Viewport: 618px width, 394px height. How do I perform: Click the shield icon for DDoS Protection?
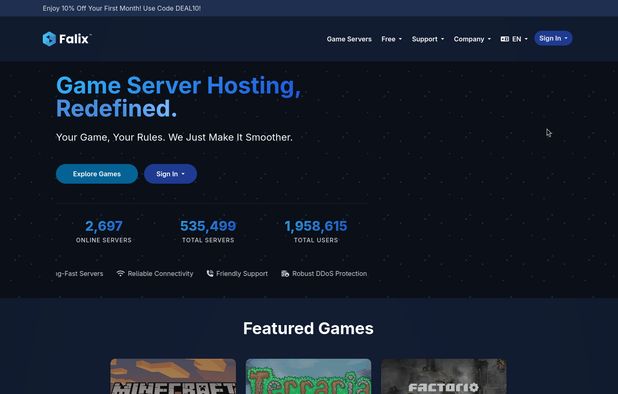click(285, 273)
